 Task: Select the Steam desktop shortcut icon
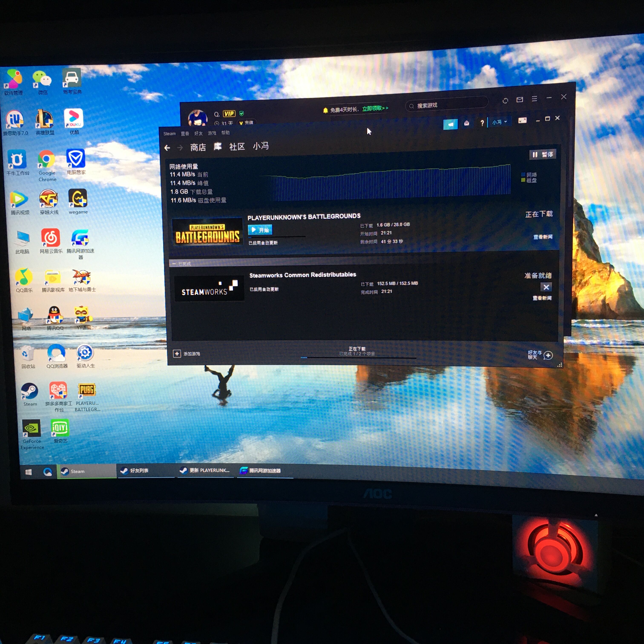click(x=30, y=391)
